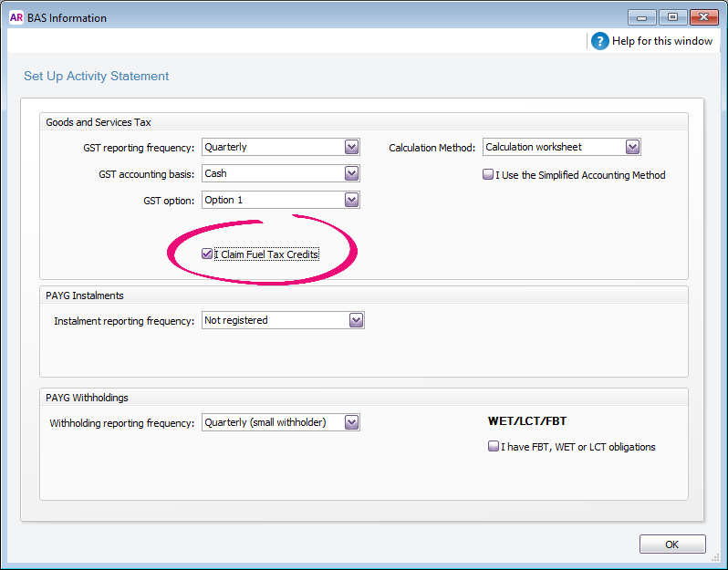
Task: Click the blue question mark help icon
Action: [599, 41]
